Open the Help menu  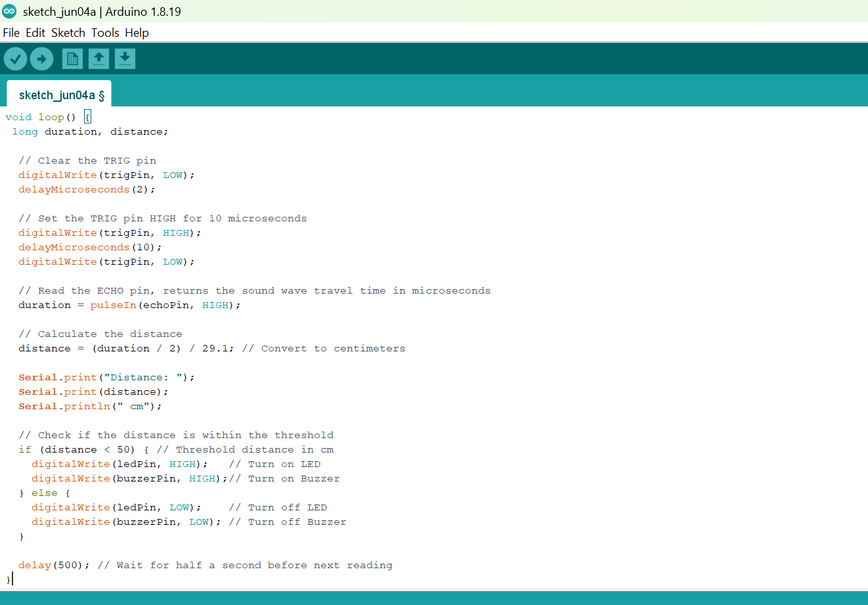[137, 33]
